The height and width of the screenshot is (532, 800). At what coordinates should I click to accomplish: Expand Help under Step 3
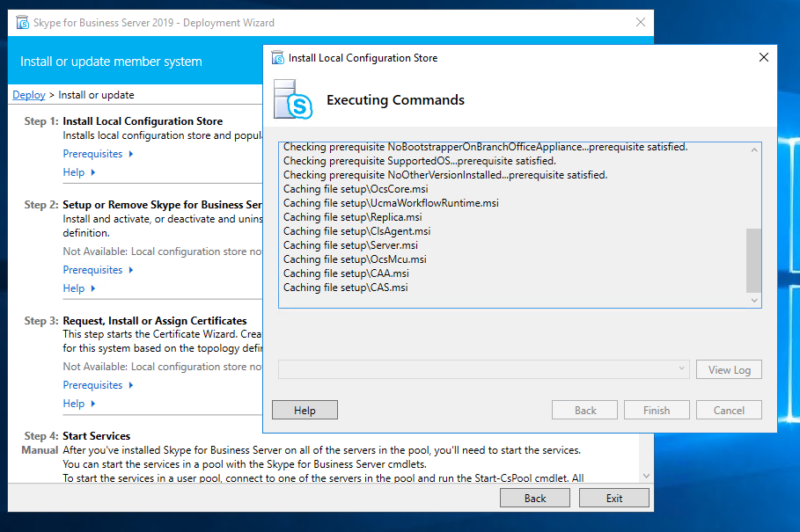[x=79, y=404]
